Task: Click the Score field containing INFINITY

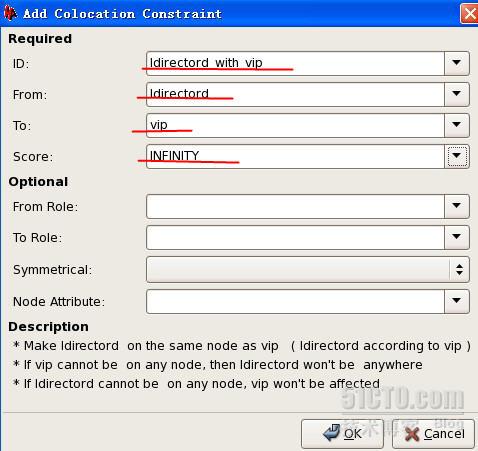Action: point(295,156)
